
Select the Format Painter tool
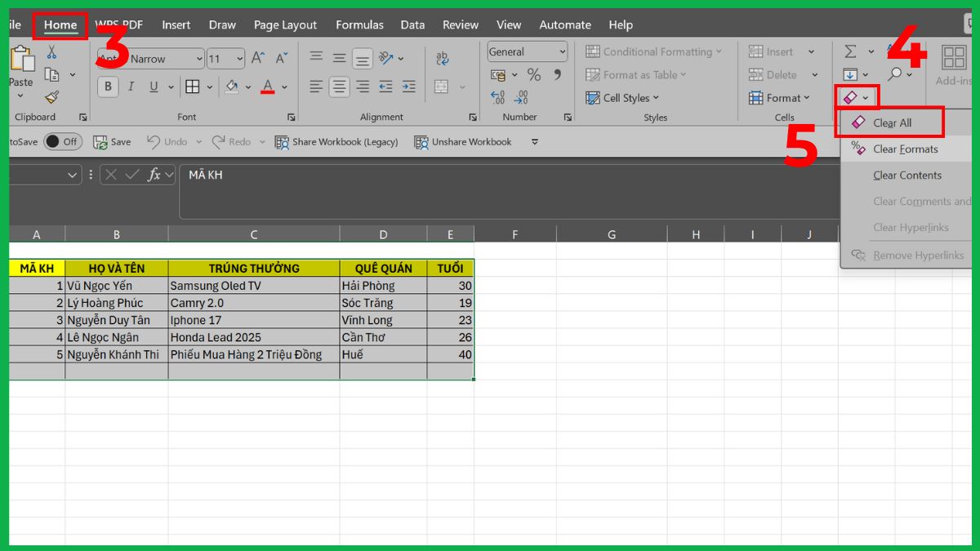51,98
